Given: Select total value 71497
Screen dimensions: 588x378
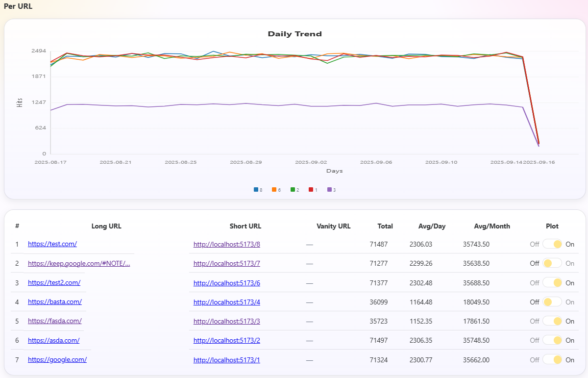Looking at the screenshot, I should 379,341.
